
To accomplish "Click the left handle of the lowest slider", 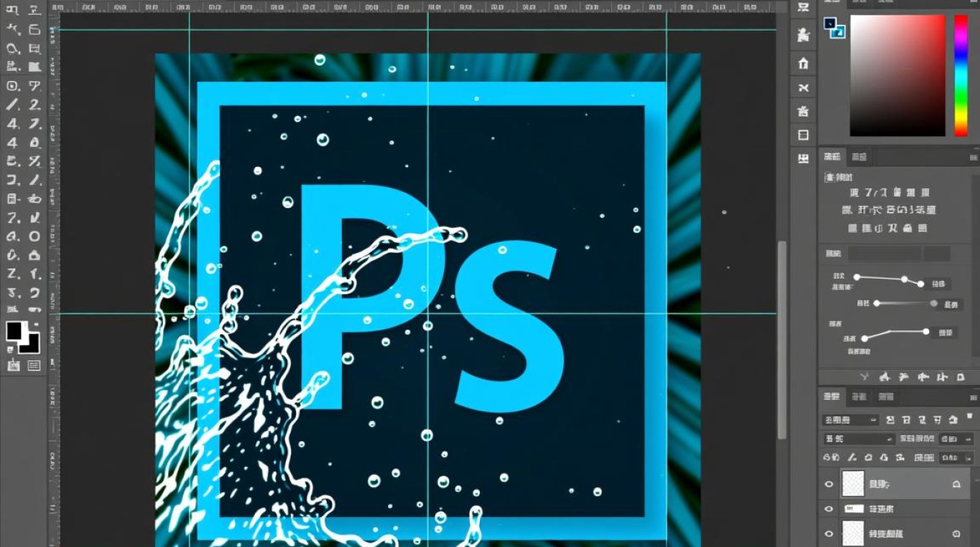I will 865,338.
